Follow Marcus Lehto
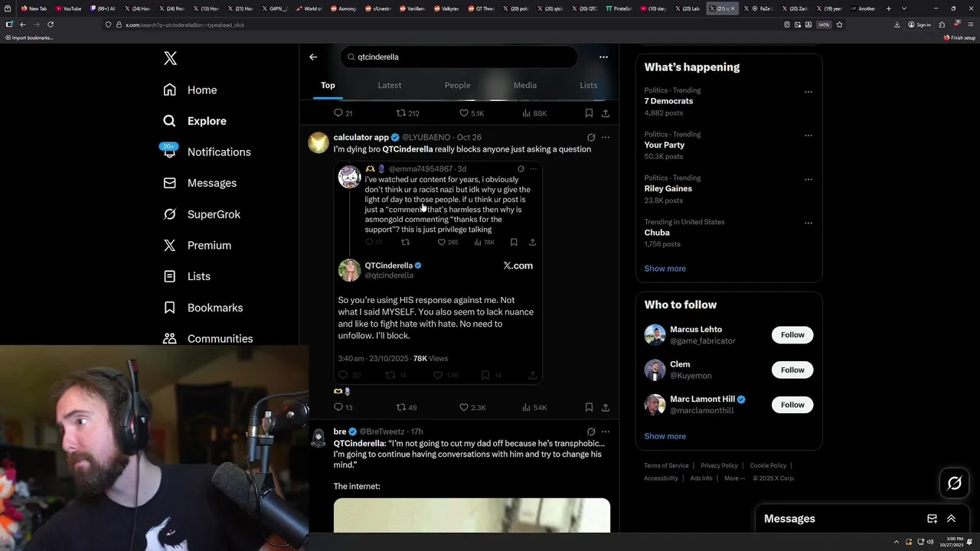This screenshot has width=980, height=551. [x=792, y=334]
